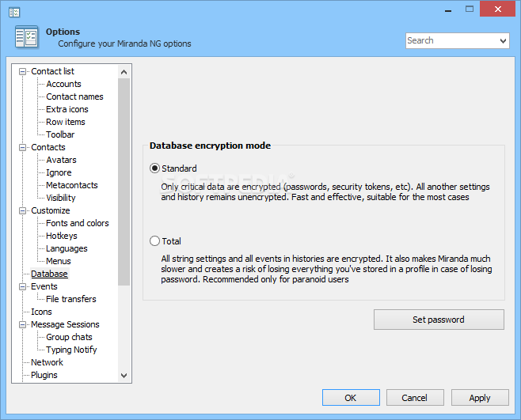This screenshot has width=521, height=420.
Task: Open the Languages page
Action: tap(67, 248)
